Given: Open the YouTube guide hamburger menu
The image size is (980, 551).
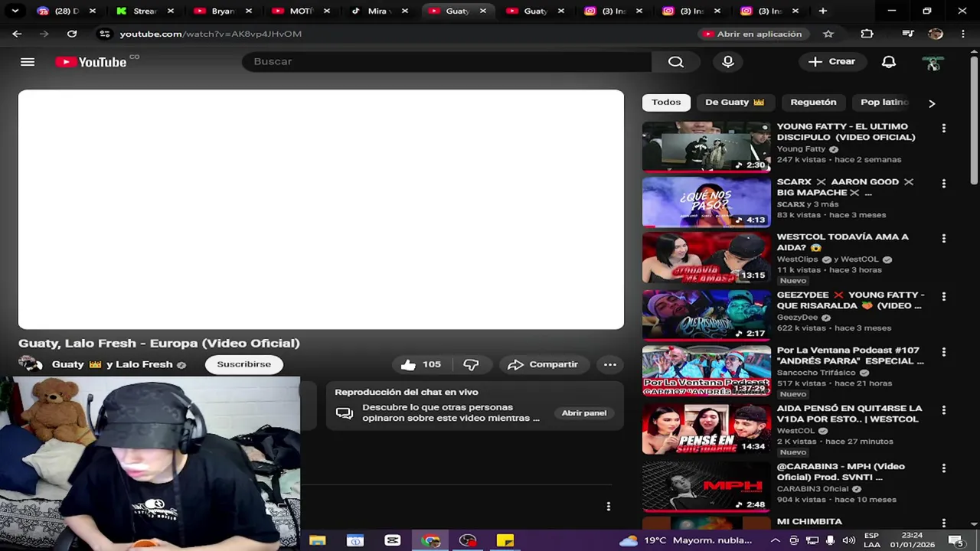Looking at the screenshot, I should pos(28,62).
